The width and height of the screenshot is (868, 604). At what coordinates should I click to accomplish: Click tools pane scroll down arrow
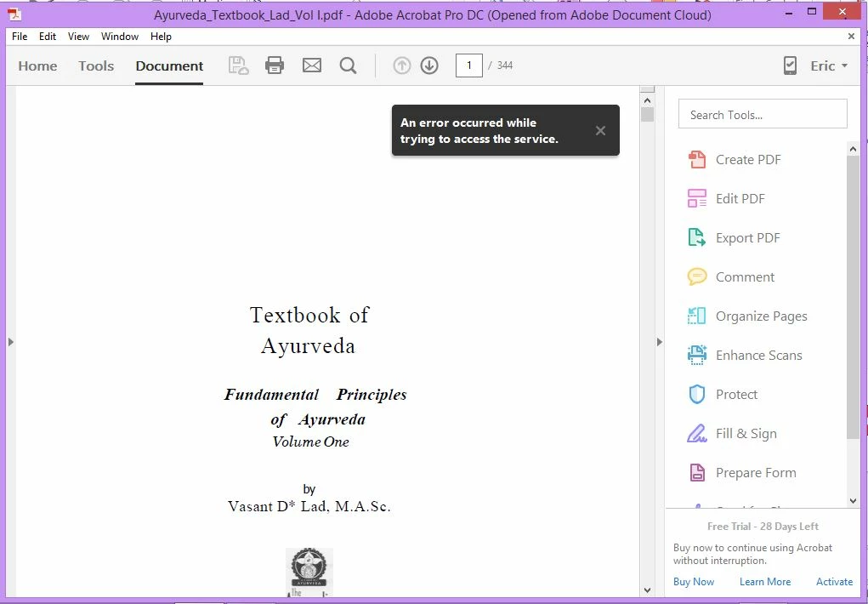click(x=853, y=500)
